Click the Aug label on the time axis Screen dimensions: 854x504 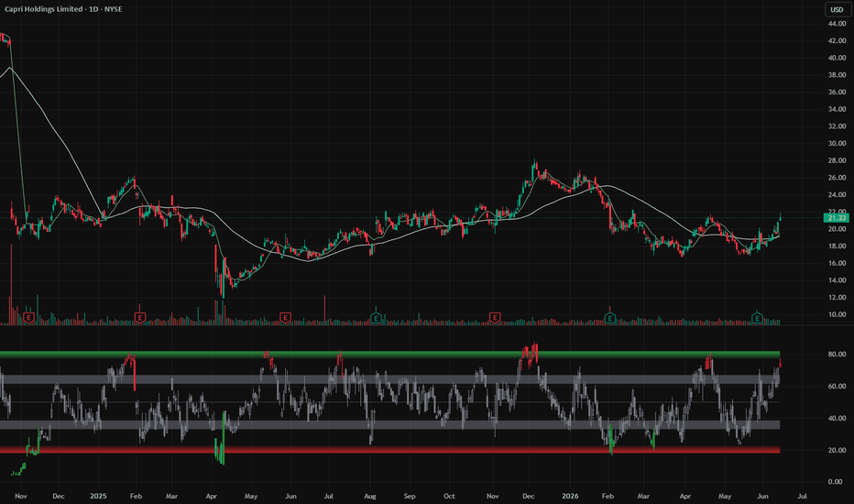(370, 497)
